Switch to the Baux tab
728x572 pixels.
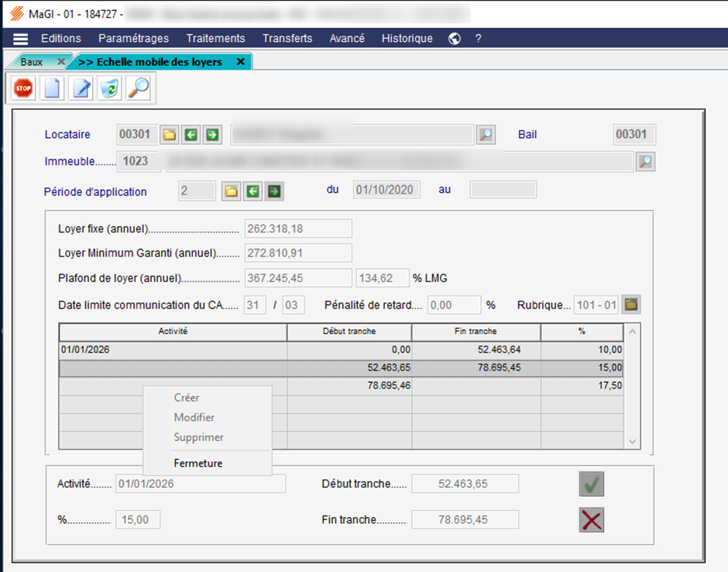[x=32, y=62]
